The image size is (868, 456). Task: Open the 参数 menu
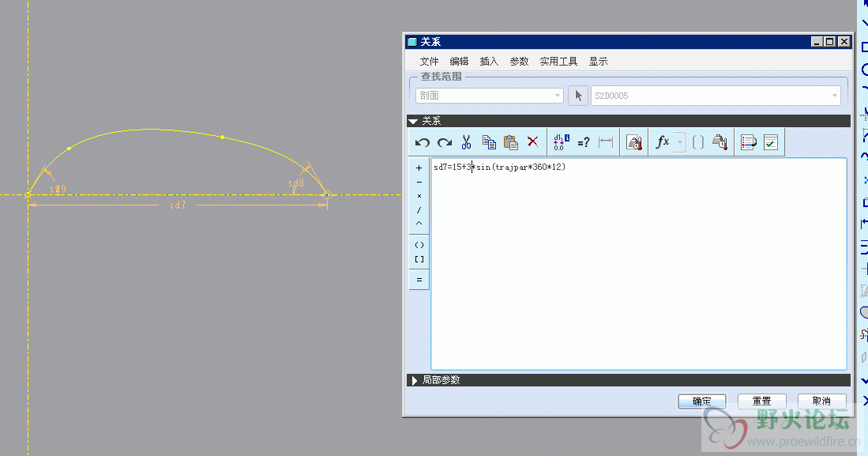tap(519, 62)
